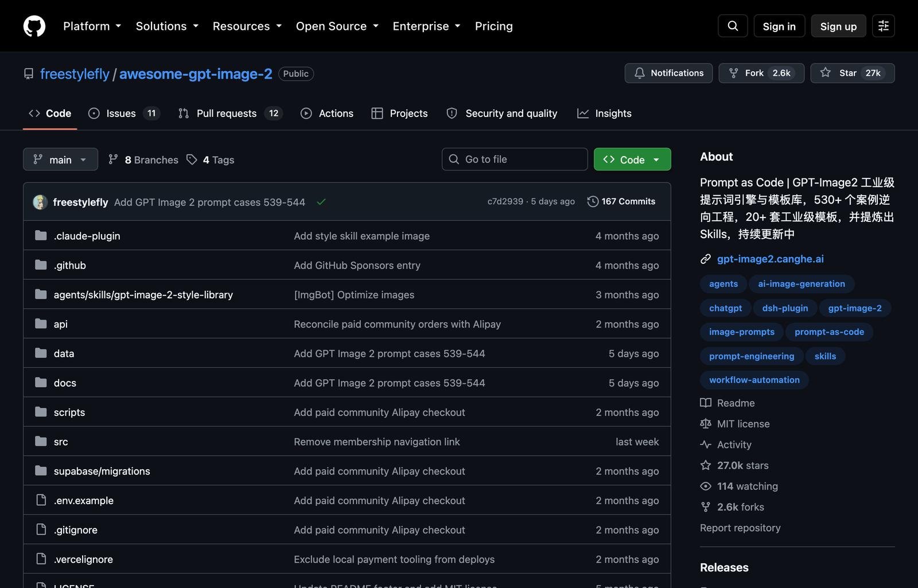
Task: Switch to the Pull requests tab
Action: pyautogui.click(x=231, y=114)
